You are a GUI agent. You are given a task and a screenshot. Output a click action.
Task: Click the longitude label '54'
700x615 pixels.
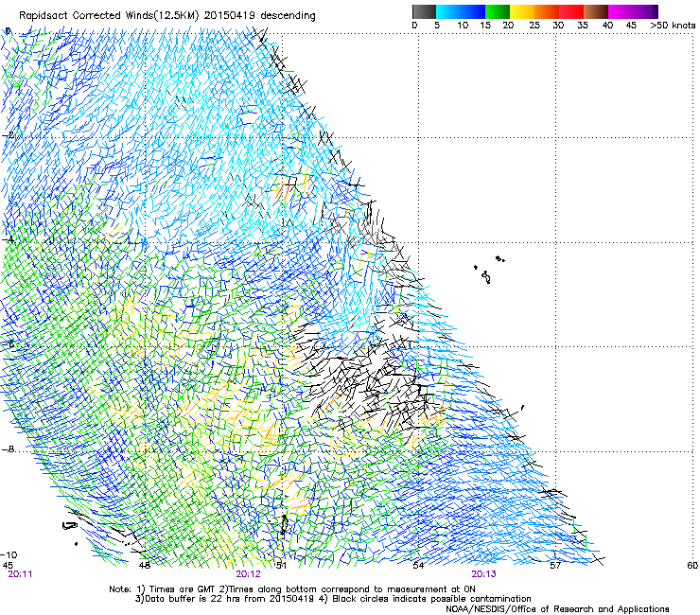coord(418,566)
